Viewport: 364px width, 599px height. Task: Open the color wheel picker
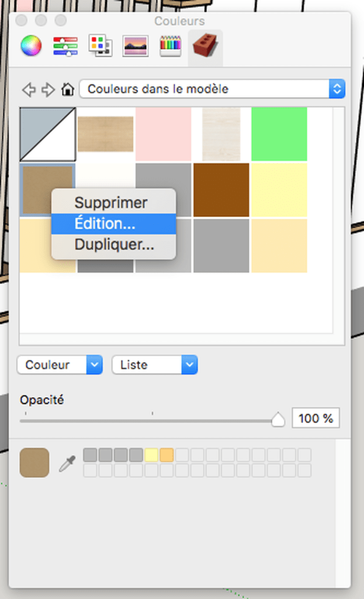point(31,46)
